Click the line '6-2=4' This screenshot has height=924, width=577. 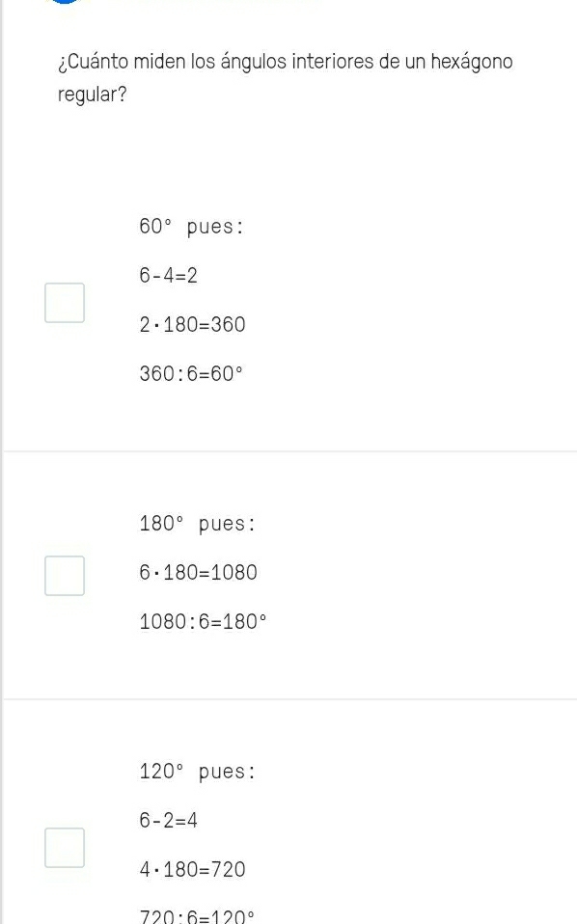point(169,820)
